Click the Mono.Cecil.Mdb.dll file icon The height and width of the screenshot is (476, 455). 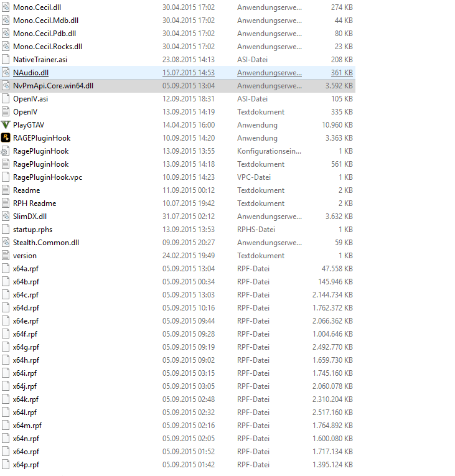coord(6,21)
